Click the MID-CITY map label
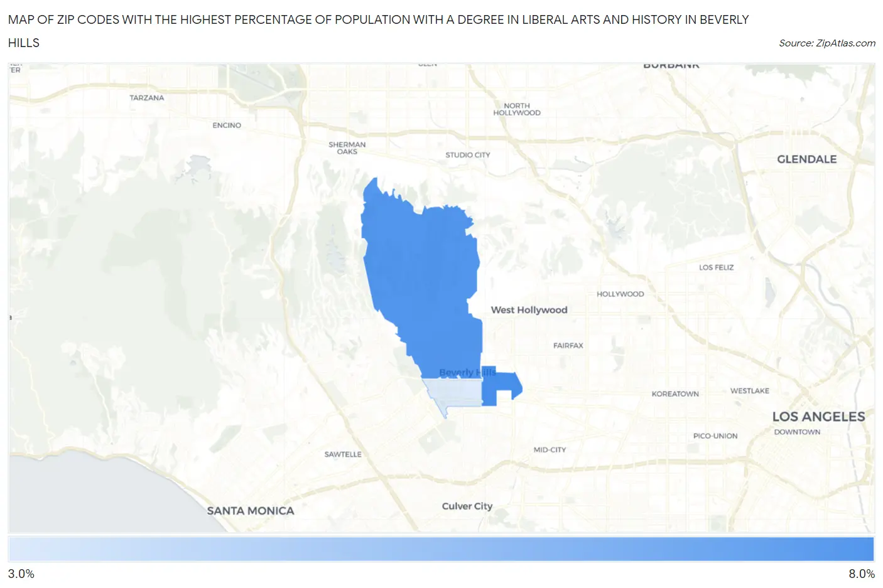 (x=550, y=450)
